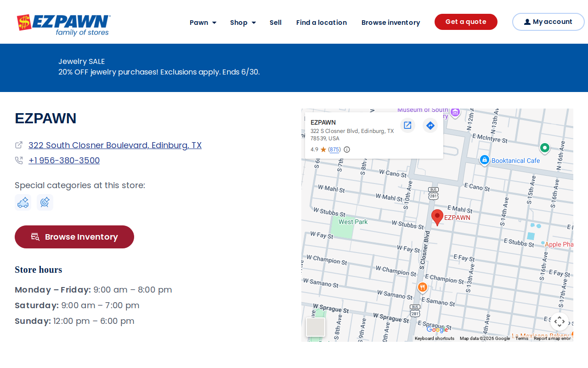
Task: Click the red Browse Inventory button
Action: coord(74,237)
